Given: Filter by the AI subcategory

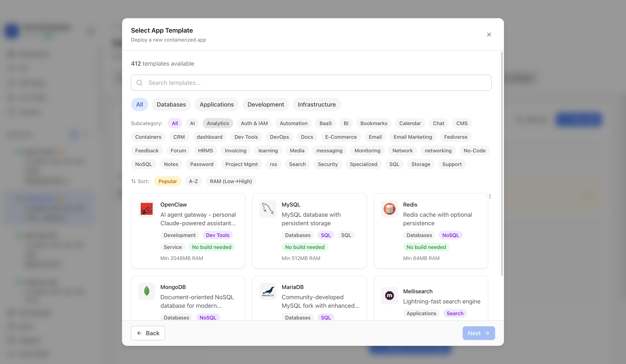Looking at the screenshot, I should click(192, 123).
